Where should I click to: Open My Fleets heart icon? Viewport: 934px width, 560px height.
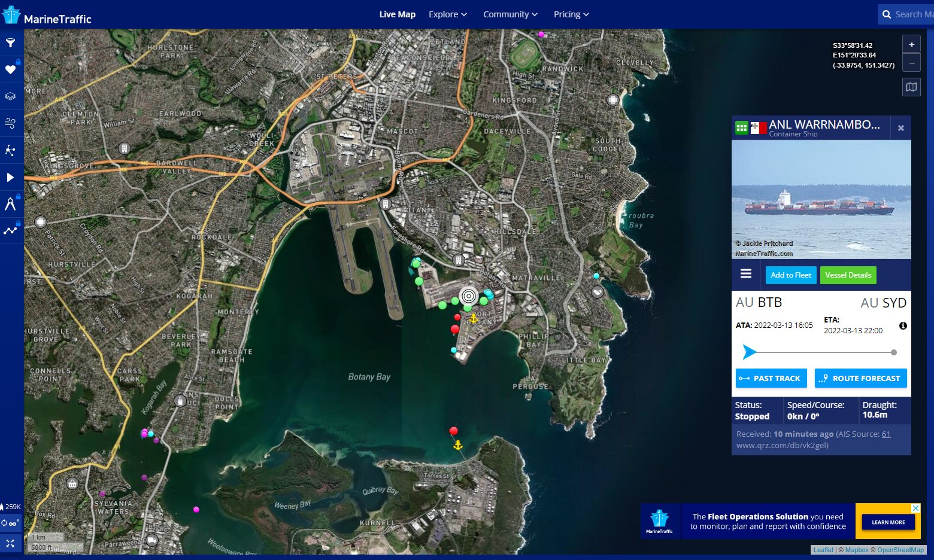click(x=10, y=69)
